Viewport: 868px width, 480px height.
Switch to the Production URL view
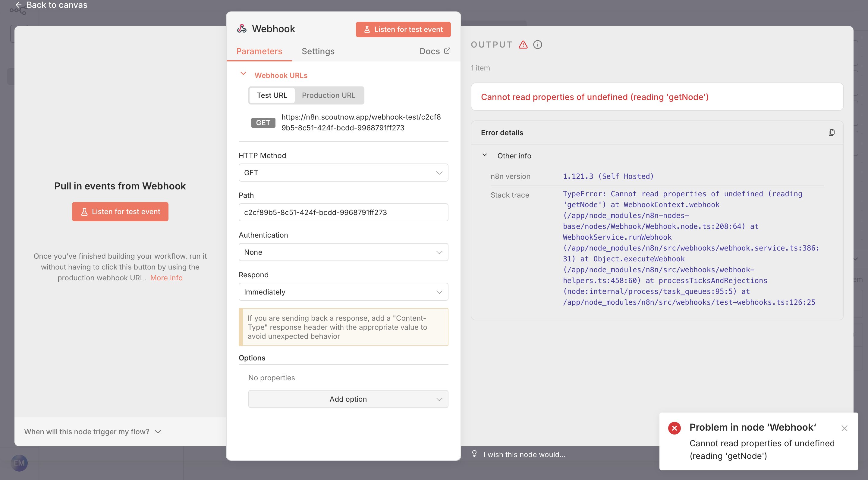click(x=329, y=95)
